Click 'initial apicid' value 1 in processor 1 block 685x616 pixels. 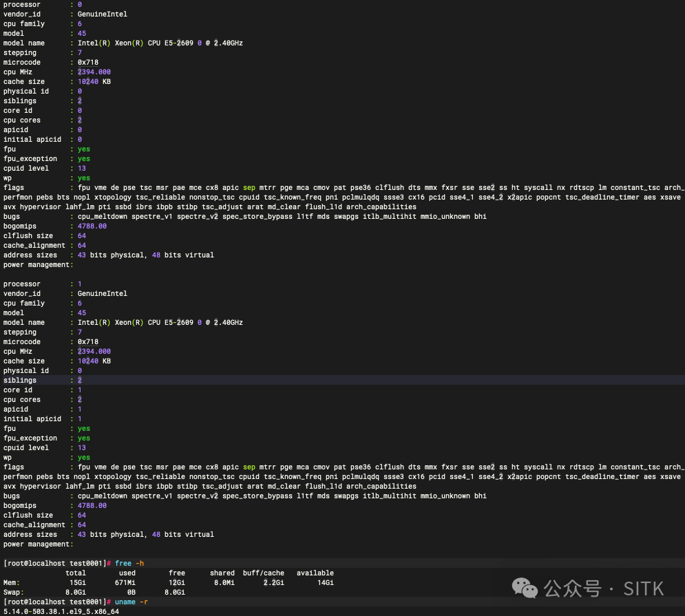tap(79, 418)
